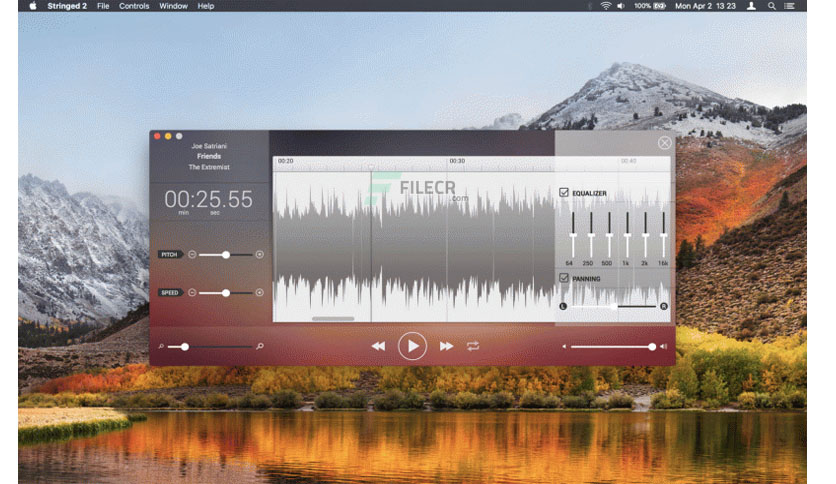Toggle the loop repeat icon
Viewport: 836px width, 484px height.
473,346
